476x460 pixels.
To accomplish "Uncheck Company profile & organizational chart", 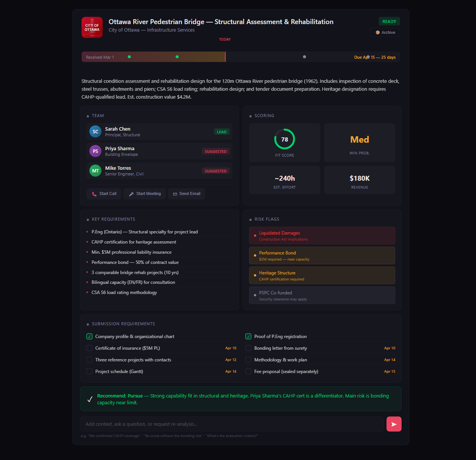I will point(90,337).
